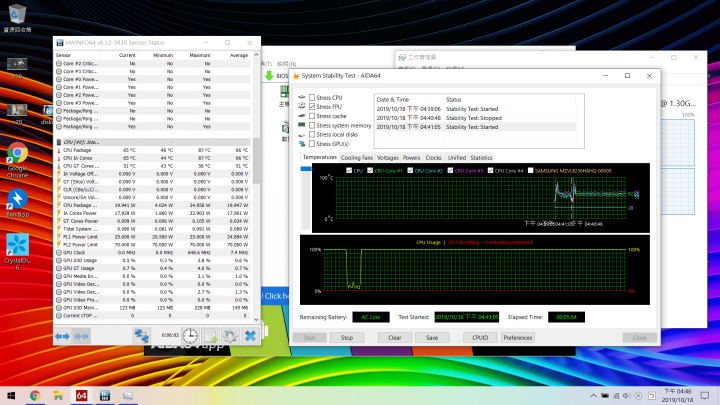Viewport: 720px width, 405px height.
Task: Switch to AIDA64 taskbar icon
Action: pyautogui.click(x=81, y=395)
